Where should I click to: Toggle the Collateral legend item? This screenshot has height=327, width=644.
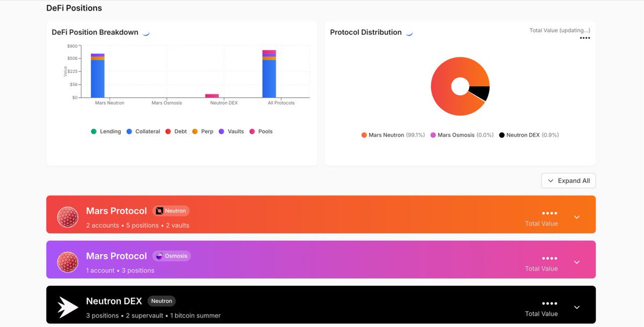pyautogui.click(x=143, y=131)
